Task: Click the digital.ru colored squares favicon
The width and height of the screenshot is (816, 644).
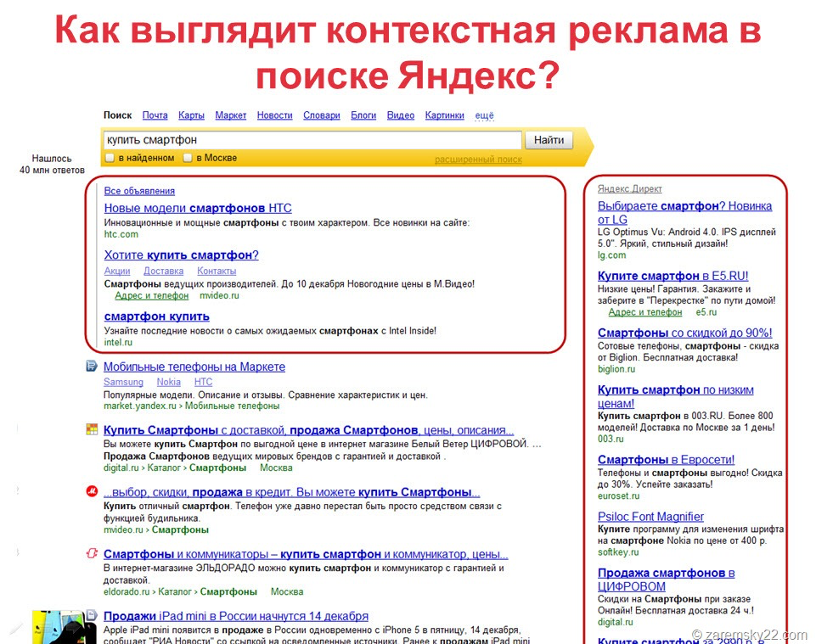Action: pos(92,429)
